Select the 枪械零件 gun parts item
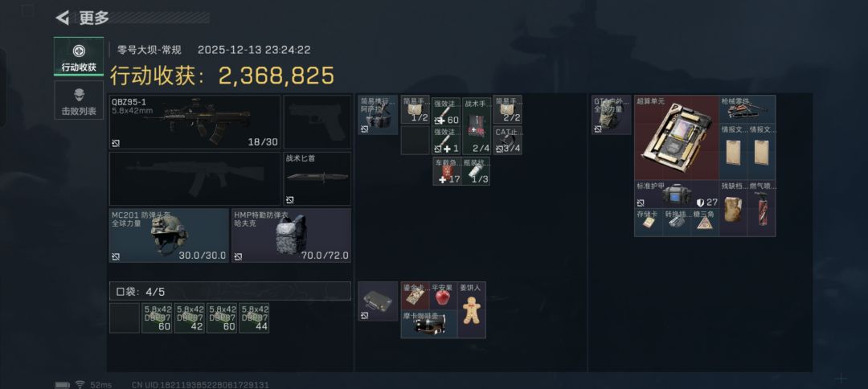Viewport: 868px width, 389px height. 747,109
